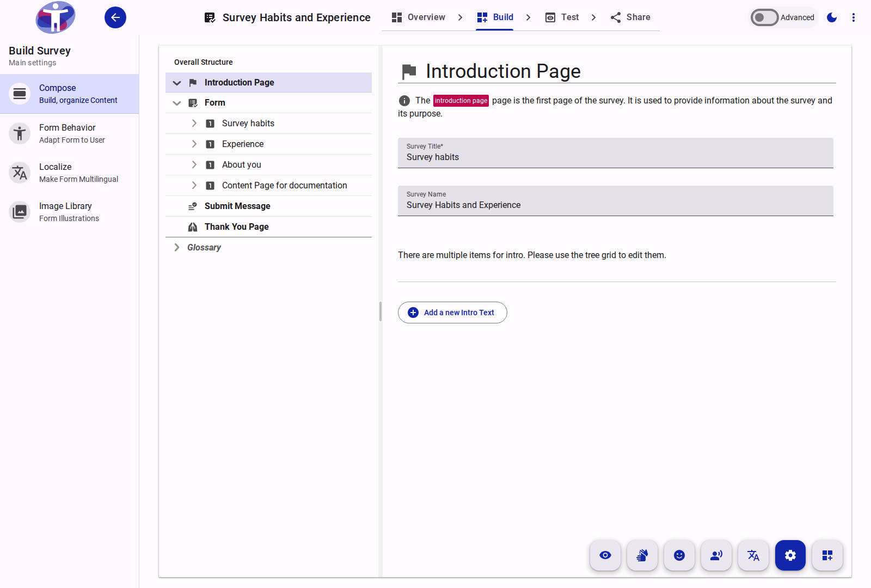The height and width of the screenshot is (588, 871).
Task: Click the Thank You Page icon in tree
Action: coord(193,227)
